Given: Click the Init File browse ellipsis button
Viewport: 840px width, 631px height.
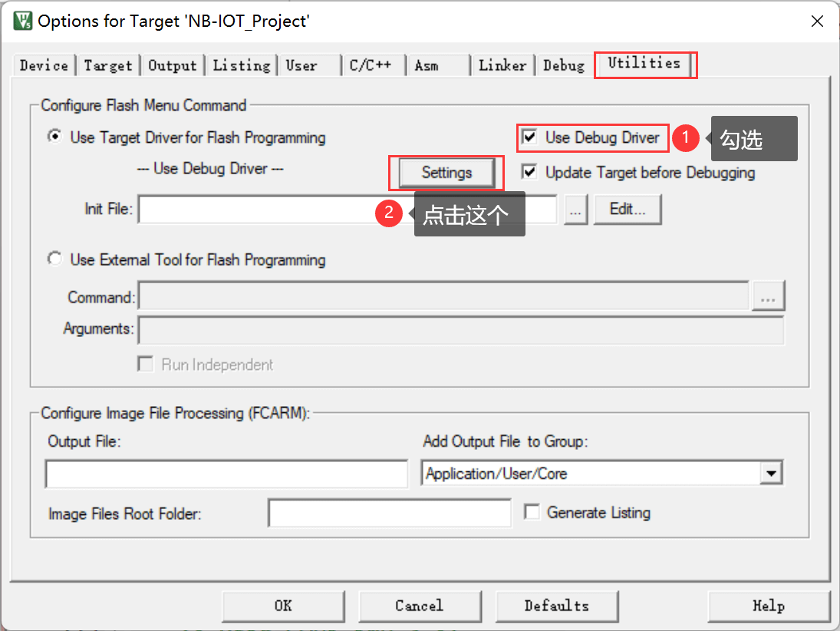Looking at the screenshot, I should coord(575,209).
